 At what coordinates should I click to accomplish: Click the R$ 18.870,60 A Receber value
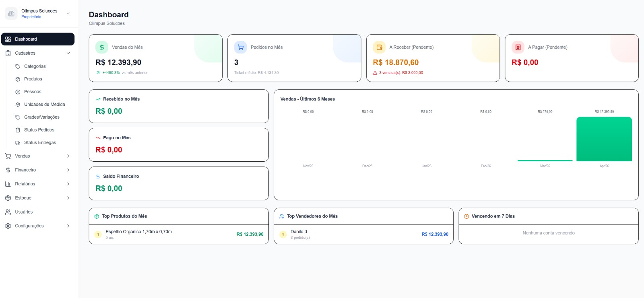396,62
